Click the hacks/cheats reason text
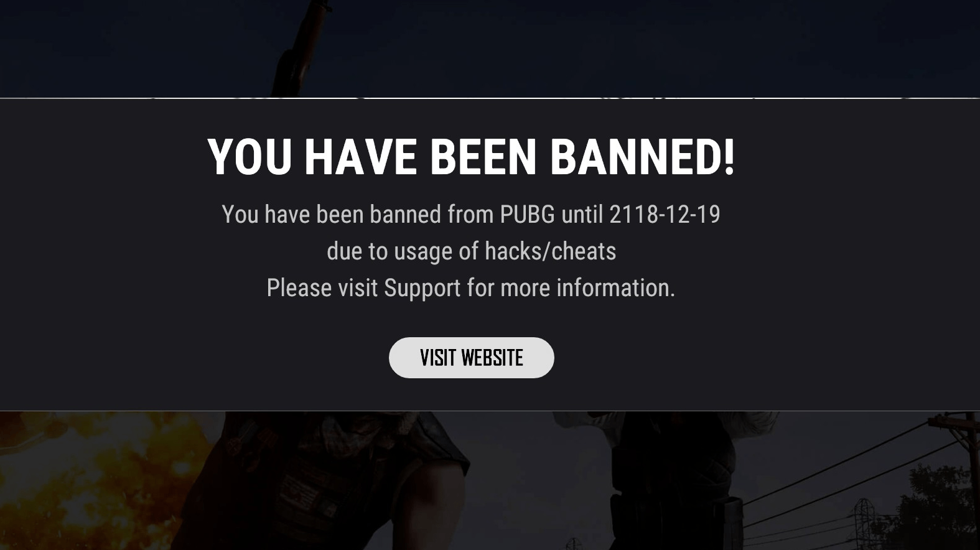 [x=550, y=251]
